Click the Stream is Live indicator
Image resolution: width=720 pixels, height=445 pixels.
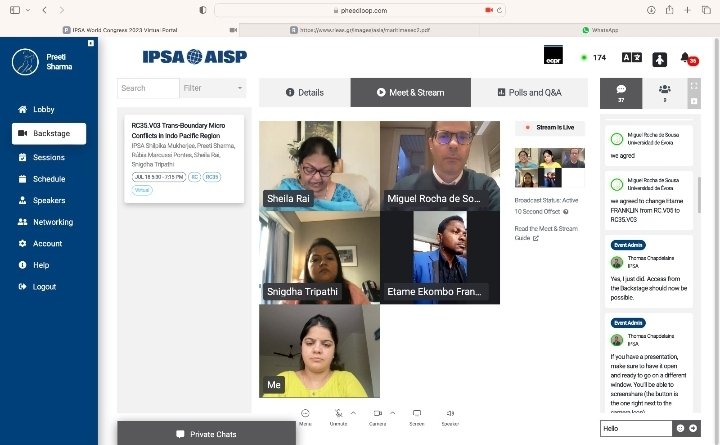click(550, 128)
